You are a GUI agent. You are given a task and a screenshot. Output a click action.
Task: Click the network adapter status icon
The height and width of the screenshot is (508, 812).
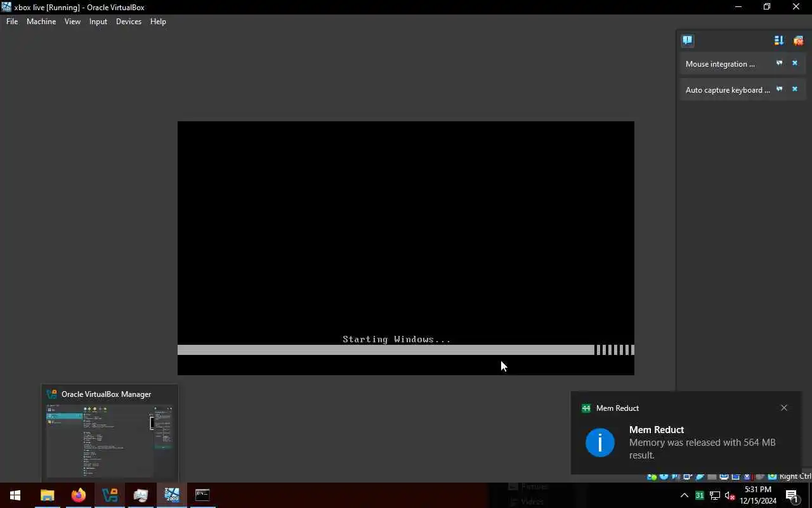coord(688,477)
